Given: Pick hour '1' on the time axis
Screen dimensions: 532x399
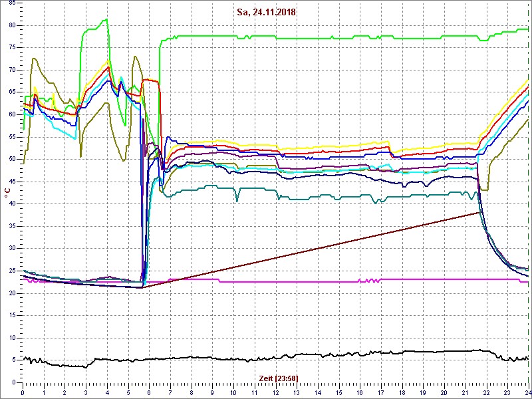Looking at the screenshot, I should [44, 392].
